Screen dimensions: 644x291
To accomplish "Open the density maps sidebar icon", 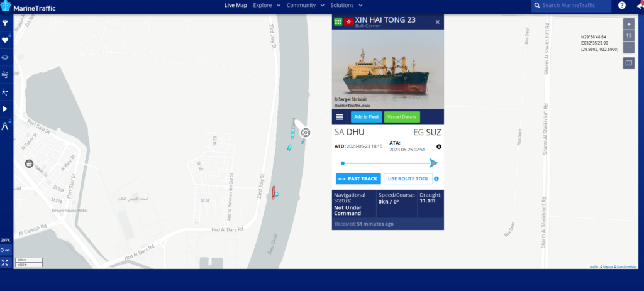I will [5, 92].
